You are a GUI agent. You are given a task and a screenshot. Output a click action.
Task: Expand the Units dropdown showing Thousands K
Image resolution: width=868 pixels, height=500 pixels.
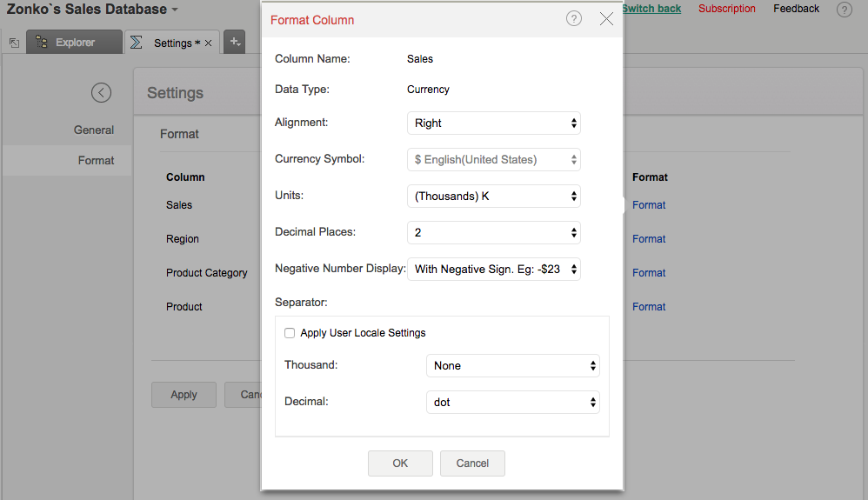coord(493,197)
